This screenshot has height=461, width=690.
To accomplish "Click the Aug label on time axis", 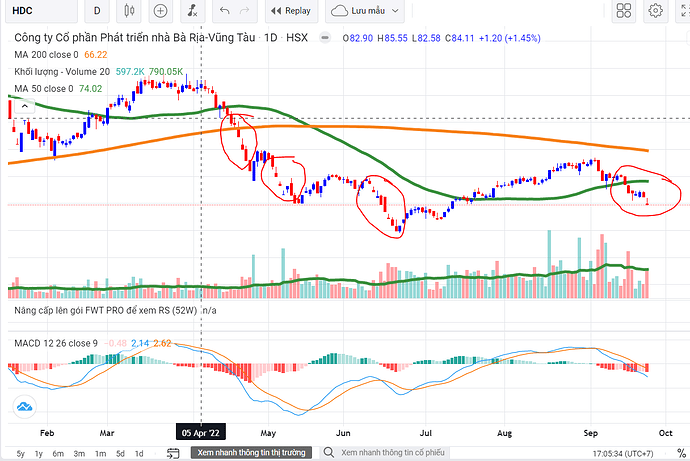I will [x=504, y=433].
